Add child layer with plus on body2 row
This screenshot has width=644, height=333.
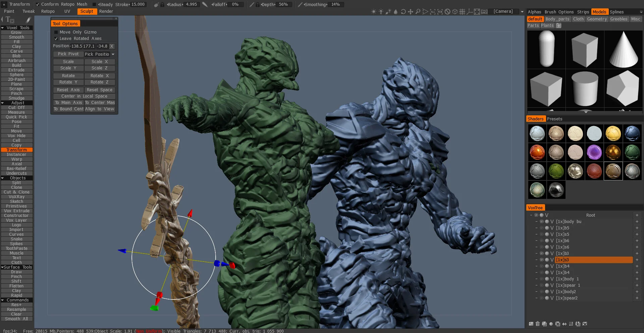[637, 292]
